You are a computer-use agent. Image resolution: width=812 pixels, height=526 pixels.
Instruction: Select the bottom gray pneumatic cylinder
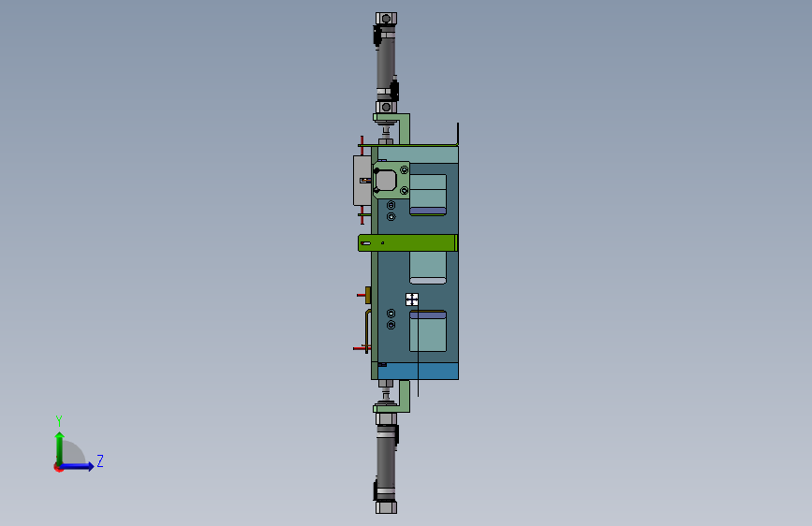(x=386, y=463)
